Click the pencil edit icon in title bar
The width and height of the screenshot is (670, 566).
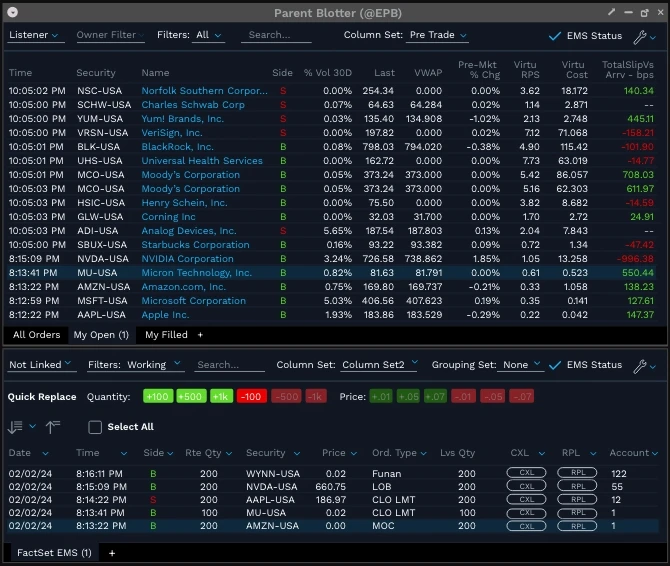[x=612, y=12]
